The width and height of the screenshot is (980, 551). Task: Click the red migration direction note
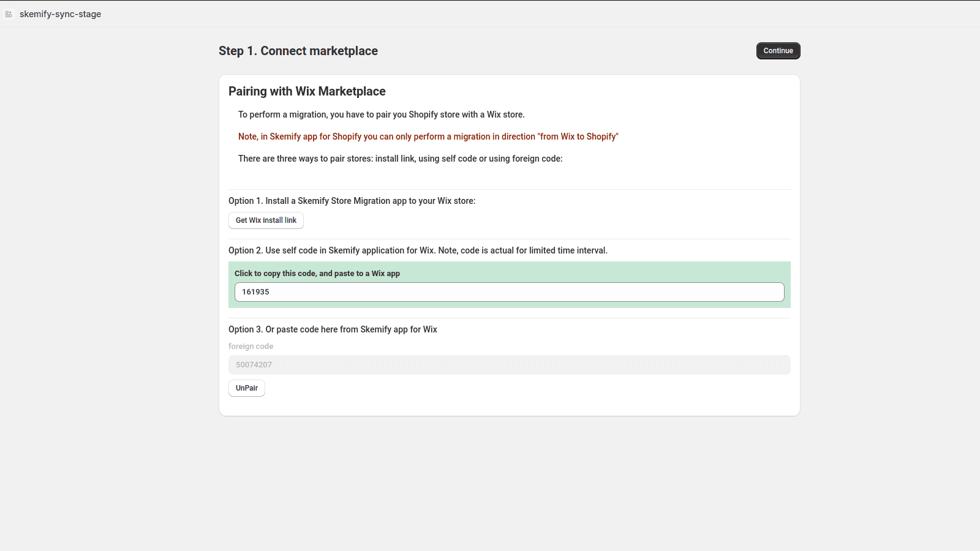click(428, 137)
